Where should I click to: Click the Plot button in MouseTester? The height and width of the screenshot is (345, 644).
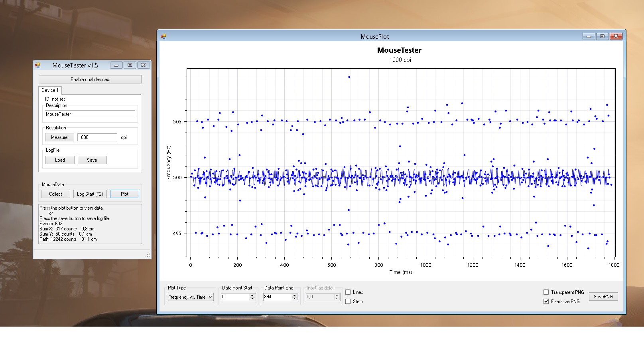(x=124, y=194)
